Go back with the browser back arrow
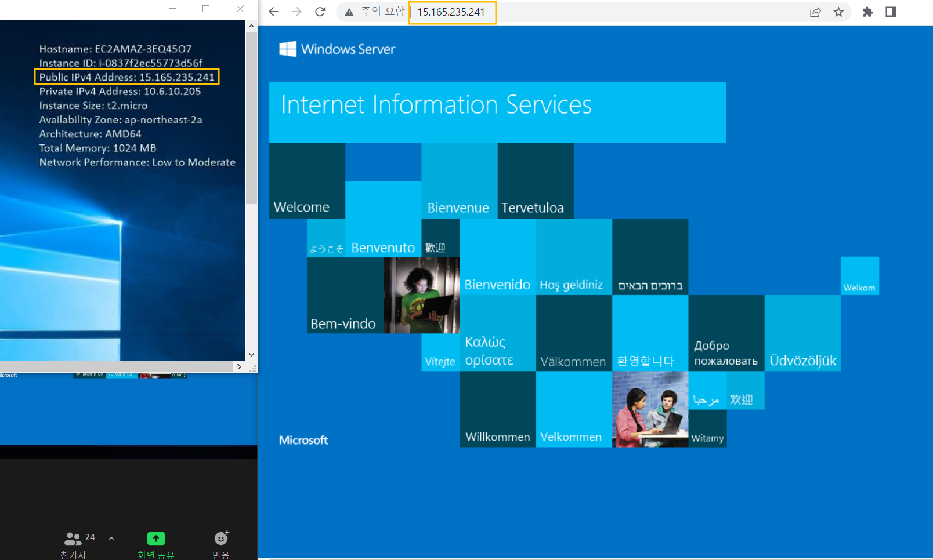The image size is (933, 560). tap(274, 12)
